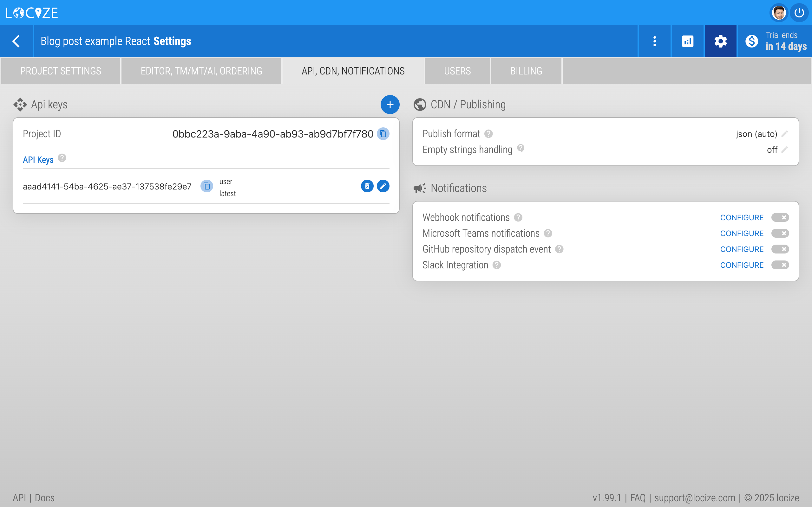Turn on Slack Integration toggle
812x507 pixels.
point(780,265)
